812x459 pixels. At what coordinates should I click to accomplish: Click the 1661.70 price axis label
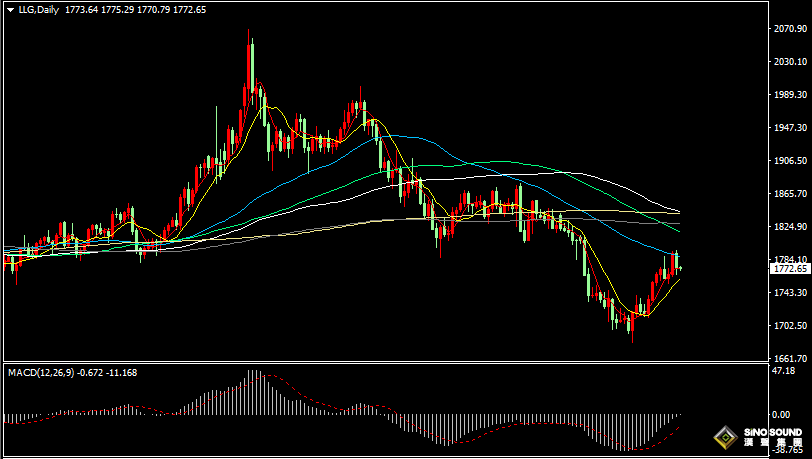[790, 358]
